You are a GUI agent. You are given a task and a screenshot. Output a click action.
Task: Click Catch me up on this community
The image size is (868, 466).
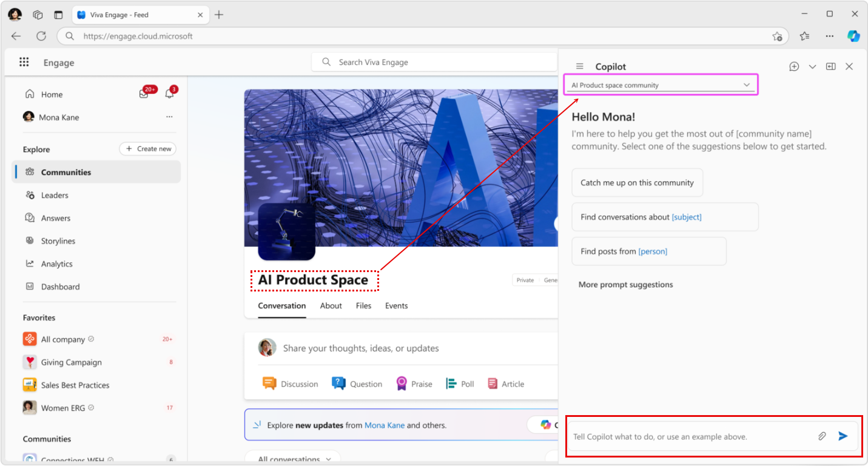pyautogui.click(x=637, y=182)
